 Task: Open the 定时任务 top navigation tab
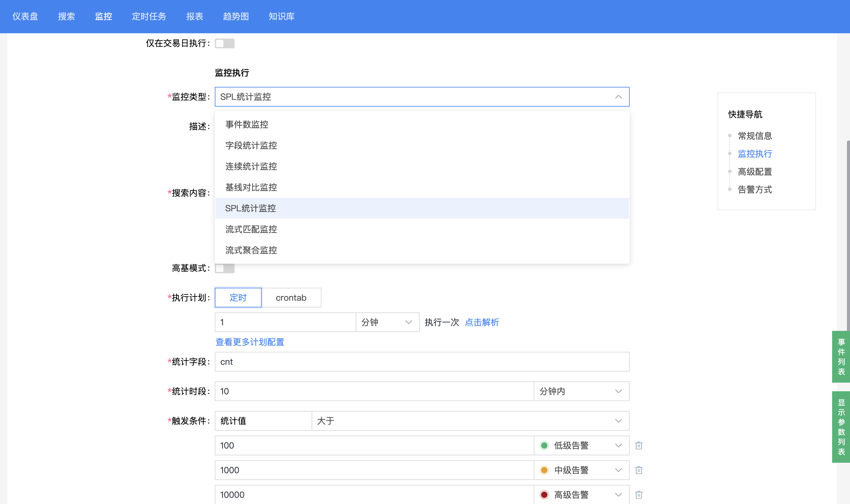tap(149, 16)
